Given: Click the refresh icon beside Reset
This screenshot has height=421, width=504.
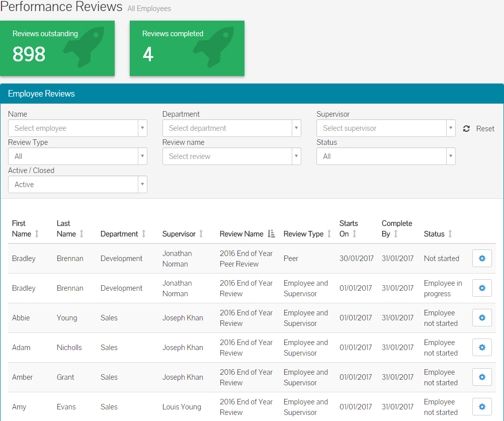Looking at the screenshot, I should [466, 129].
